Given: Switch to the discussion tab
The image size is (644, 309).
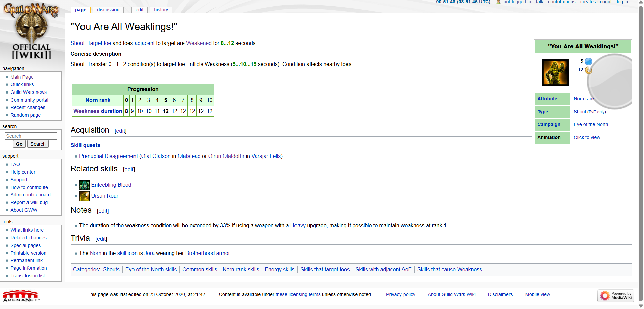Looking at the screenshot, I should 108,10.
